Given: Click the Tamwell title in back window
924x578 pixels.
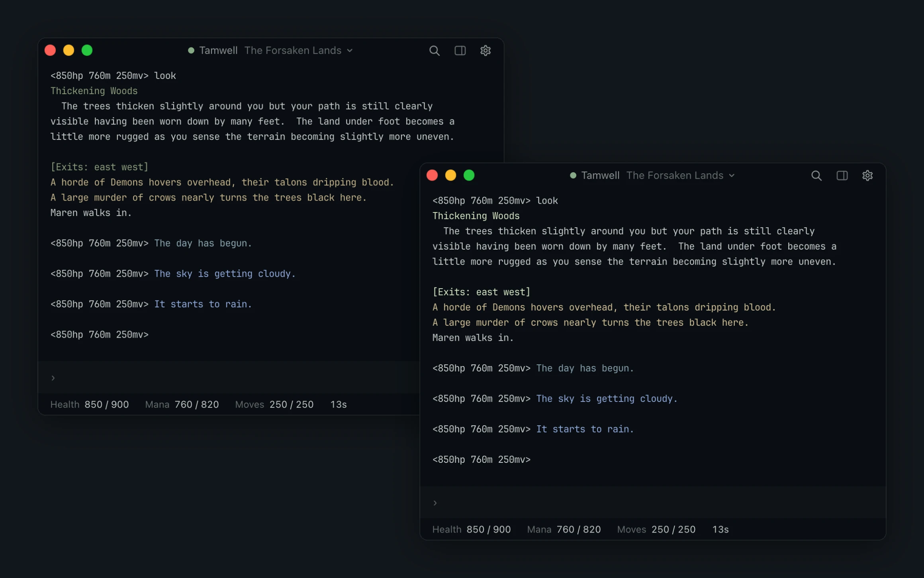Looking at the screenshot, I should (218, 51).
